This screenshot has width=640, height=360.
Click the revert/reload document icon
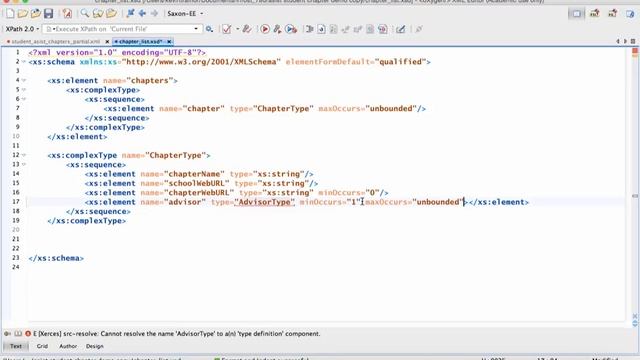point(67,13)
